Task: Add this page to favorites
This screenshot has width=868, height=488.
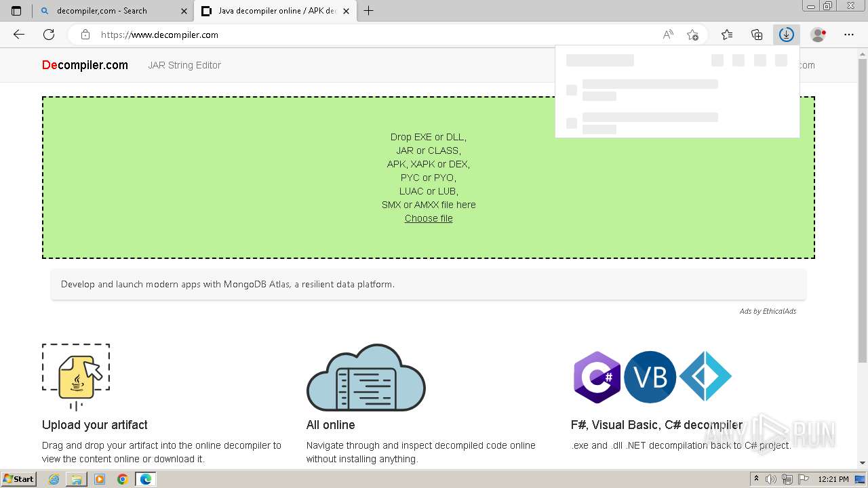Action: pyautogui.click(x=692, y=35)
